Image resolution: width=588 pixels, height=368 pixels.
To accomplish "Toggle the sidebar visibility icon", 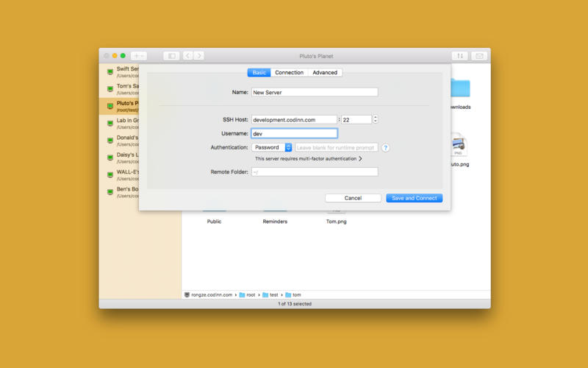I will pyautogui.click(x=171, y=56).
